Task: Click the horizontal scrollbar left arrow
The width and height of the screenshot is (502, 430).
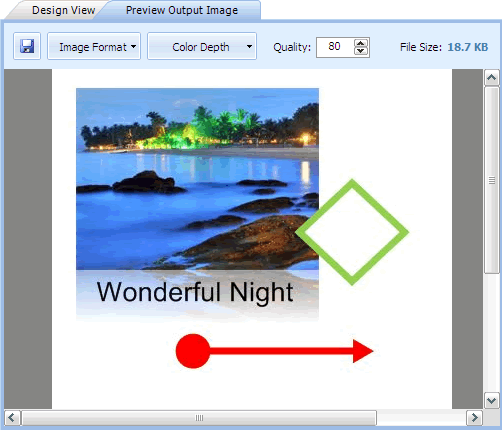Action: (x=12, y=418)
